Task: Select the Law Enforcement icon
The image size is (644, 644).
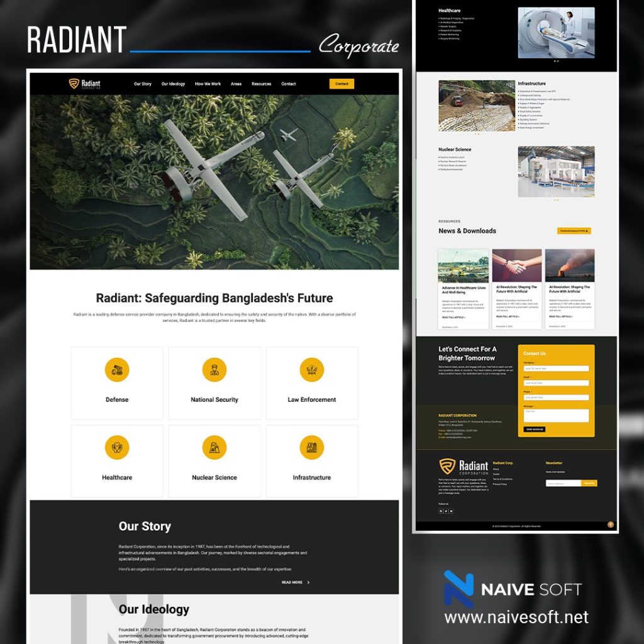Action: pyautogui.click(x=312, y=370)
